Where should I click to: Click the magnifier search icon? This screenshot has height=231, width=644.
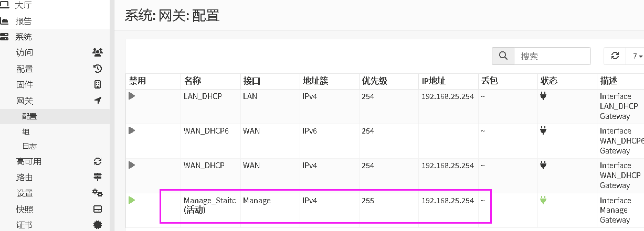coord(503,56)
